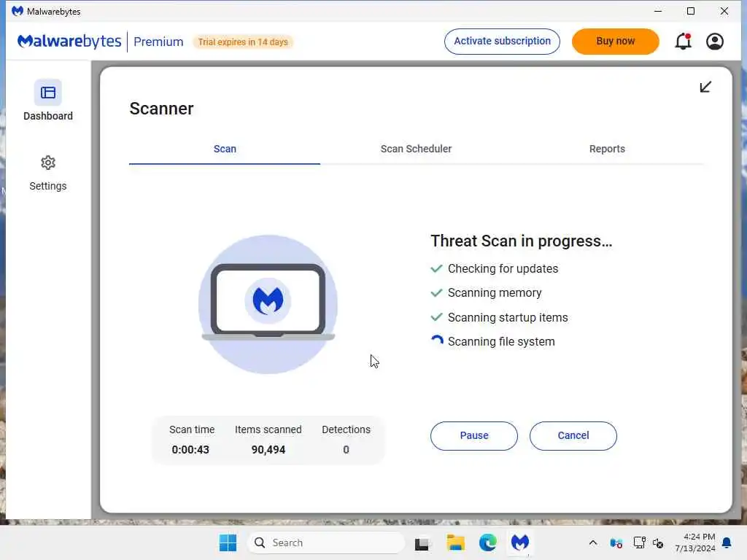Open Settings gear in sidebar
747x560 pixels.
tap(47, 163)
